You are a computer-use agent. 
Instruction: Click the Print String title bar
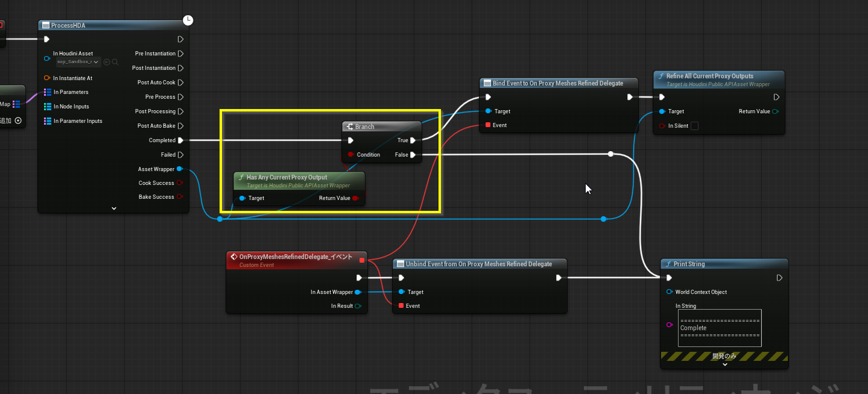tap(724, 264)
